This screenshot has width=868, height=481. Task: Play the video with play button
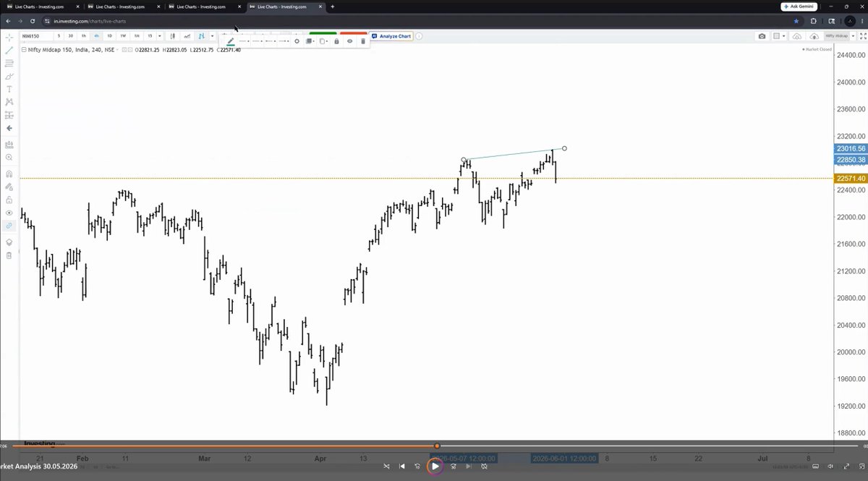(435, 467)
